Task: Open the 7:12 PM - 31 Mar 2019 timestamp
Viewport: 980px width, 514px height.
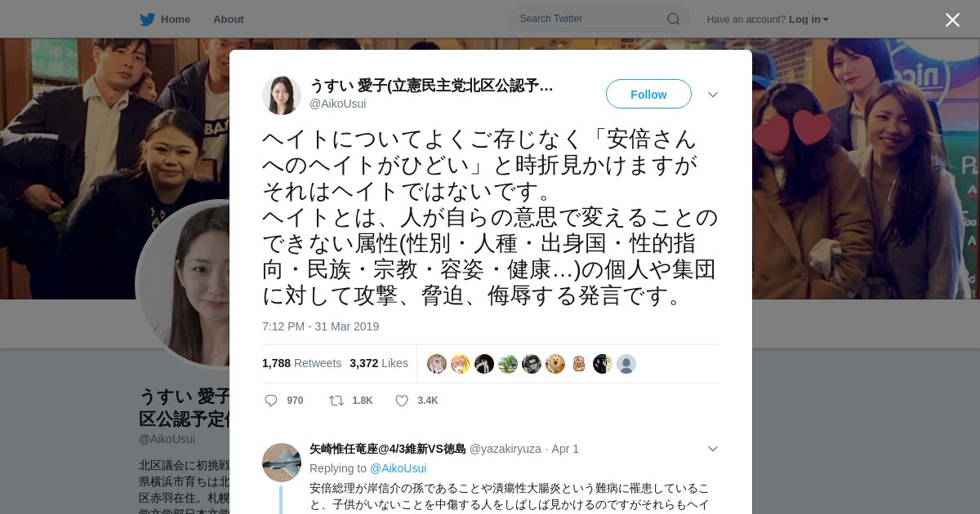Action: tap(320, 326)
